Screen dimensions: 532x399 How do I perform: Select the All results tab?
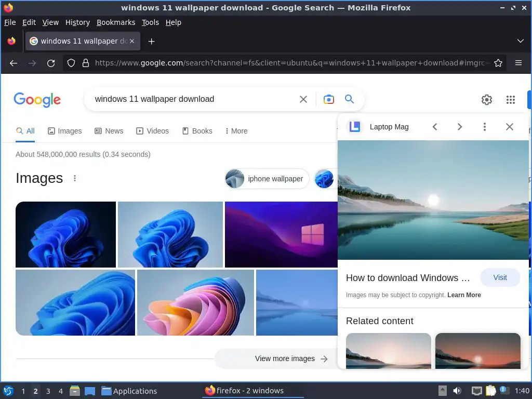[25, 131]
